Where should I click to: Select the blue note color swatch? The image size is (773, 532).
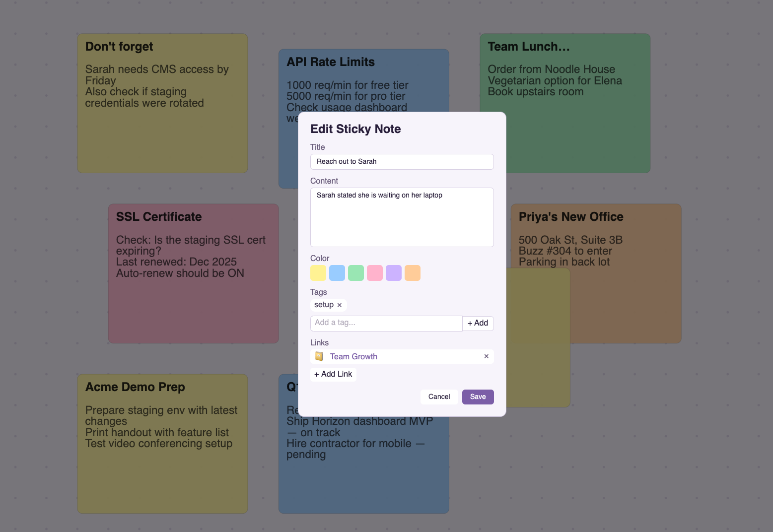pos(337,272)
